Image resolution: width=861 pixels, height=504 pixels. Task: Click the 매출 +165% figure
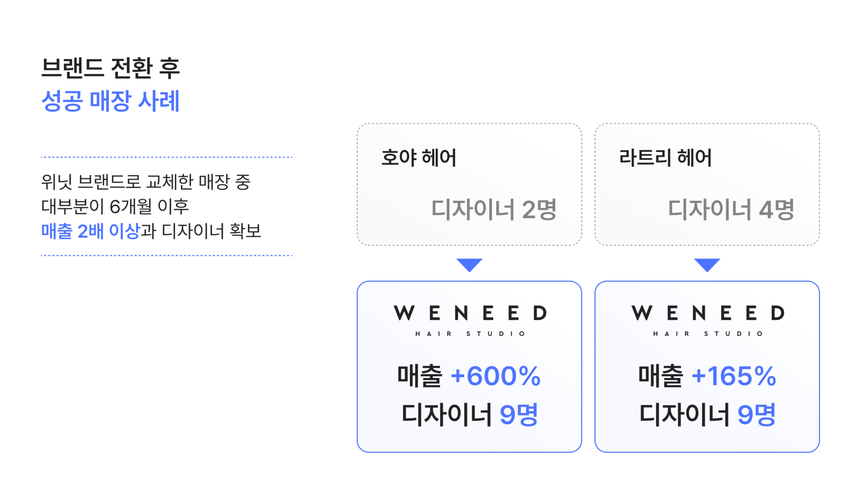707,375
